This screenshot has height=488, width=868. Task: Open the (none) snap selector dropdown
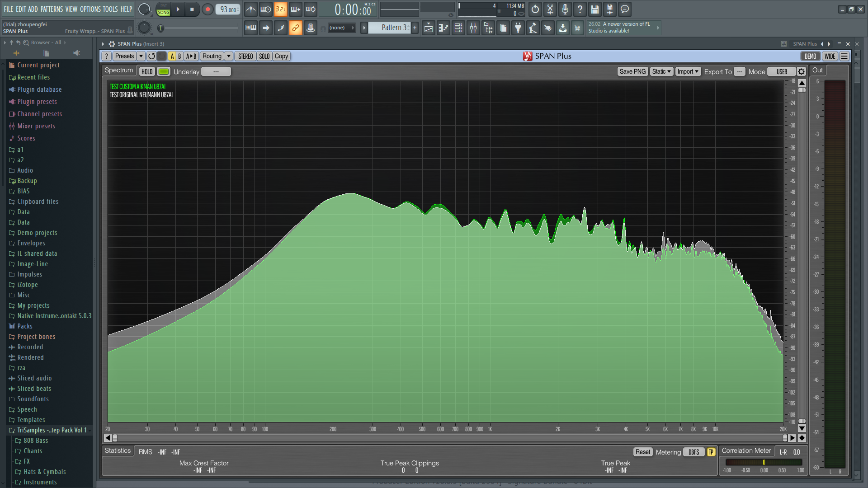click(x=341, y=28)
